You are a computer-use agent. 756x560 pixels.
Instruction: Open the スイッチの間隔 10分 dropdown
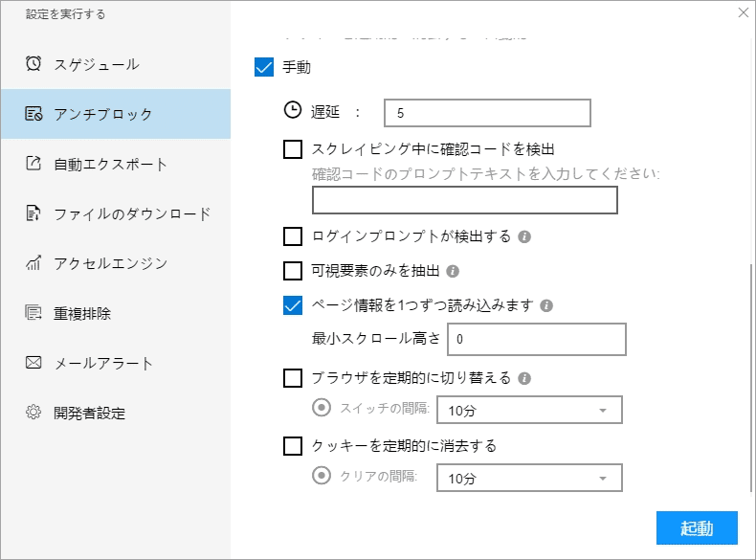coord(528,410)
